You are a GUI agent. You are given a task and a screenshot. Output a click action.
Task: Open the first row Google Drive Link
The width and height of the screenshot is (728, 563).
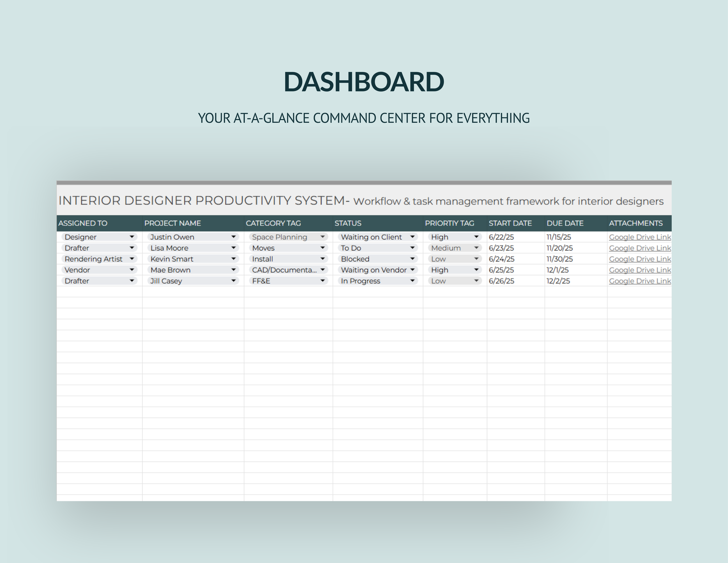pyautogui.click(x=639, y=237)
